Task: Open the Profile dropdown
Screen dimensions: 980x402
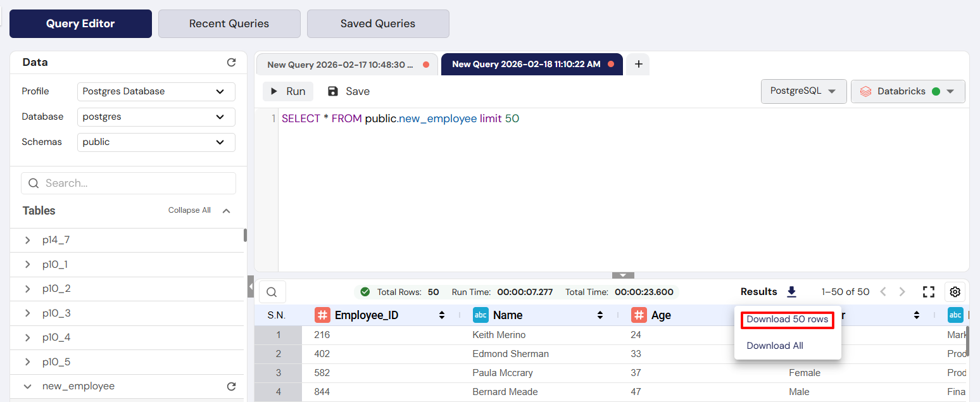Action: point(156,91)
